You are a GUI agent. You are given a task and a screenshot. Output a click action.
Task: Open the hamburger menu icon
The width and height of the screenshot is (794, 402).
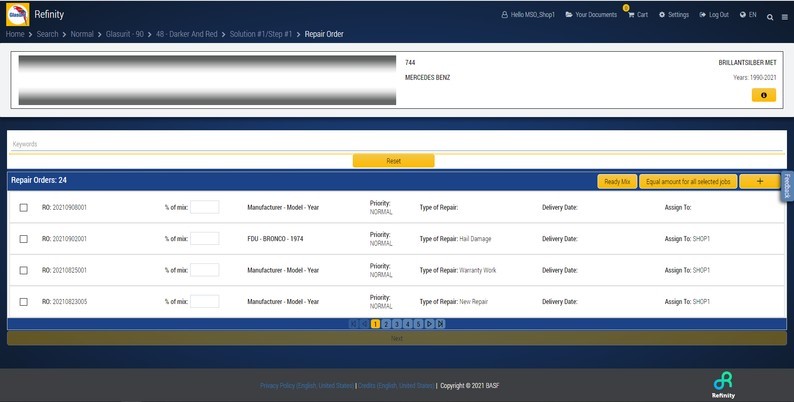pos(784,17)
